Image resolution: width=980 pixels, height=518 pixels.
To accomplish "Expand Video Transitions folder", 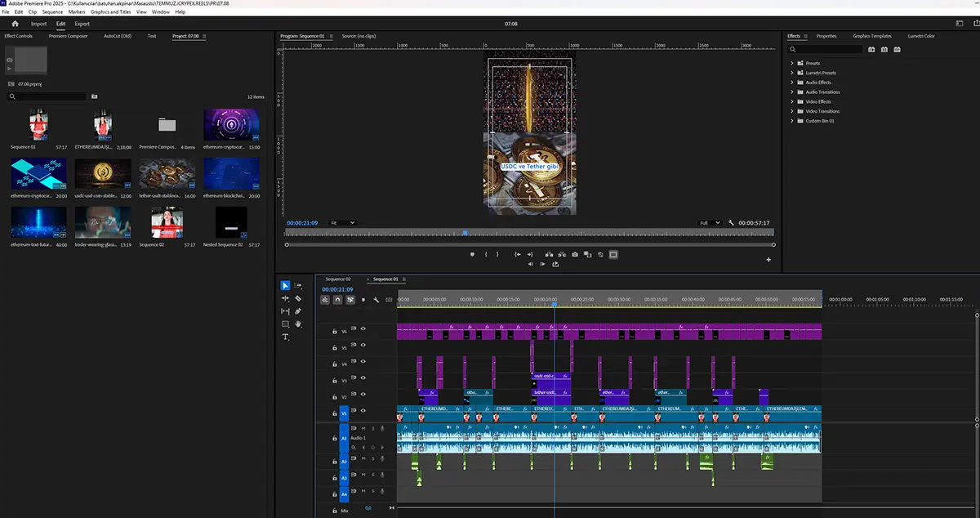I will point(792,111).
